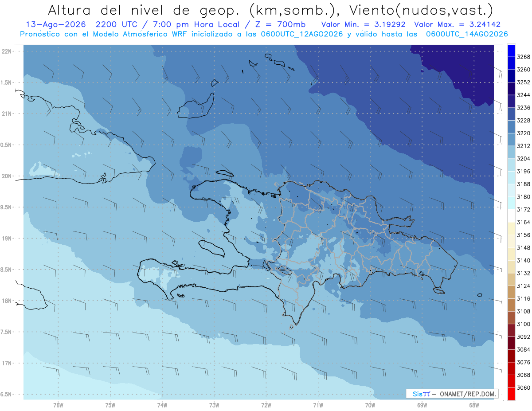Click the legend value 3060
Viewport: 532px width, 411px height.
pos(524,388)
